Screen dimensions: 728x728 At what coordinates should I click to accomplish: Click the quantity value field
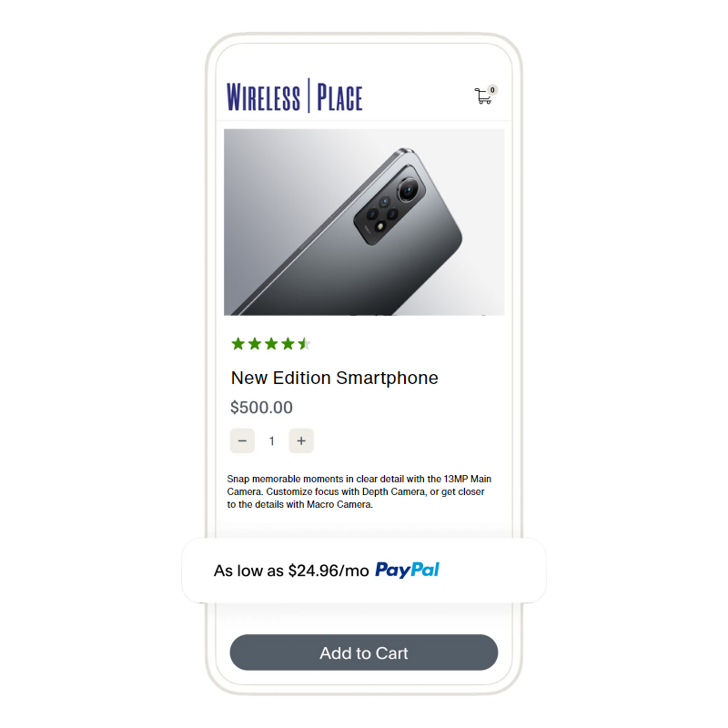point(271,441)
